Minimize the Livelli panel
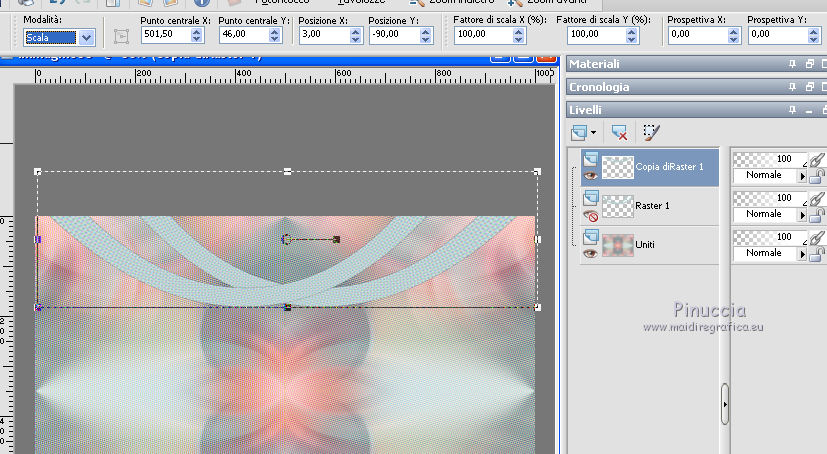This screenshot has height=454, width=827. [809, 110]
